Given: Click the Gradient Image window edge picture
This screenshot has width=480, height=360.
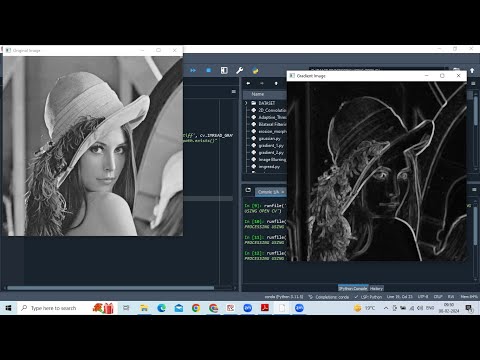Looking at the screenshot, I should pyautogui.click(x=377, y=171).
